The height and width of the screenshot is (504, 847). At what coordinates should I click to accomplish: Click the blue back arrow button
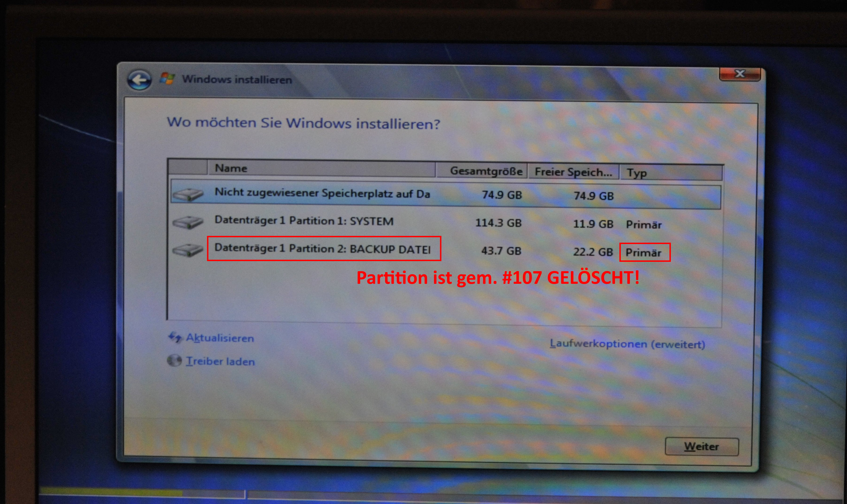click(139, 80)
